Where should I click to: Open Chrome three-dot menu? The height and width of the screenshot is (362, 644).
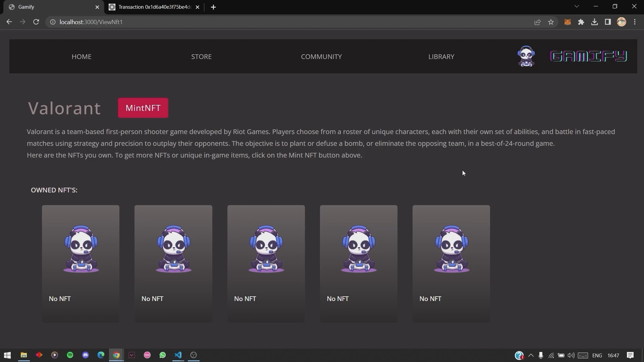coord(635,22)
